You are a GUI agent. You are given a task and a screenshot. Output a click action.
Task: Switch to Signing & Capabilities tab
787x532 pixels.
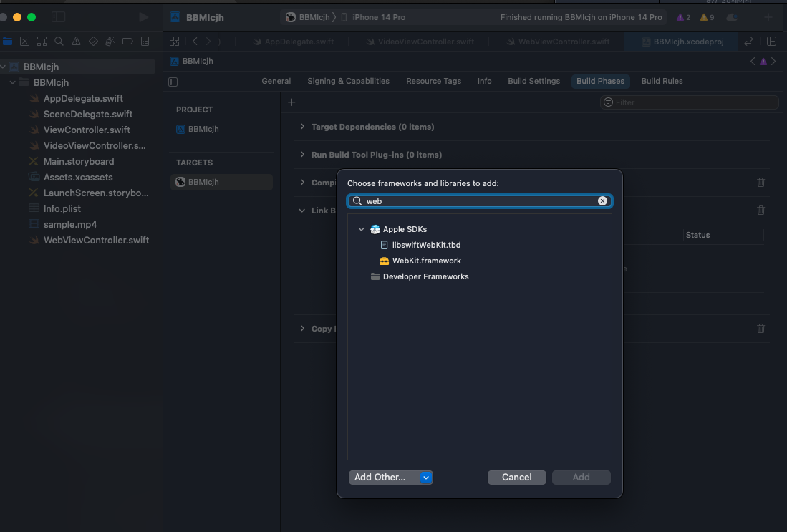tap(348, 81)
